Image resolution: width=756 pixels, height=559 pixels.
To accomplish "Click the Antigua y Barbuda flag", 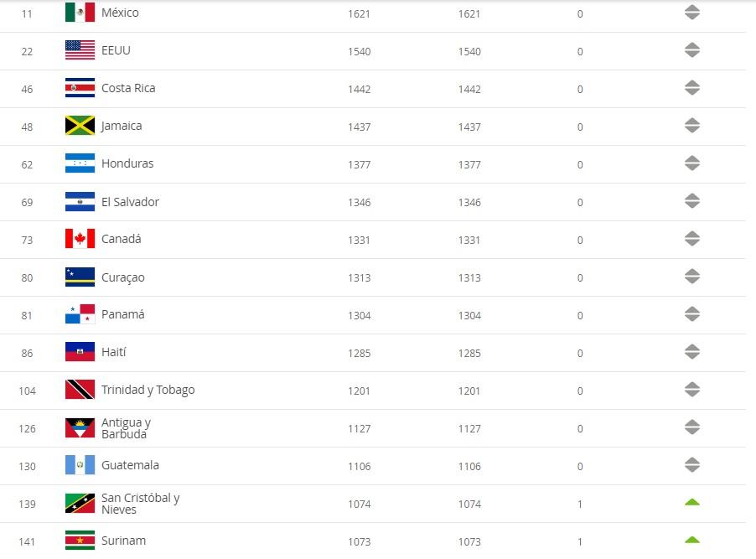I will (80, 428).
